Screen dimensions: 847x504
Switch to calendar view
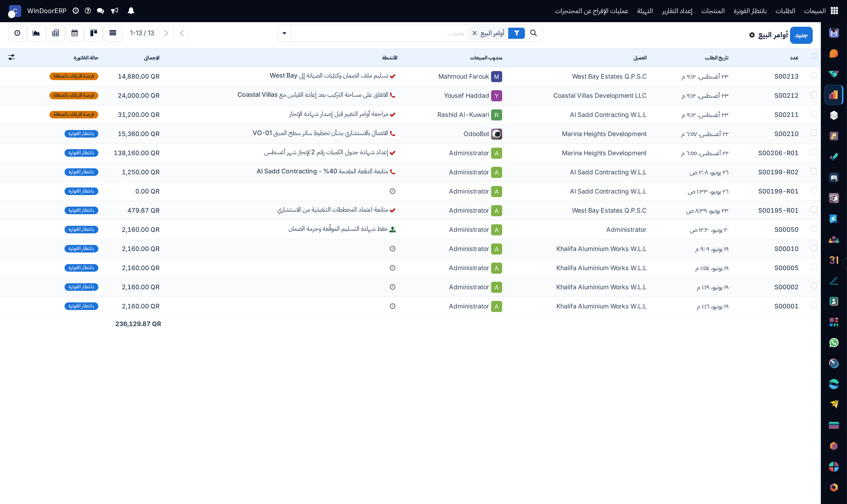[74, 33]
